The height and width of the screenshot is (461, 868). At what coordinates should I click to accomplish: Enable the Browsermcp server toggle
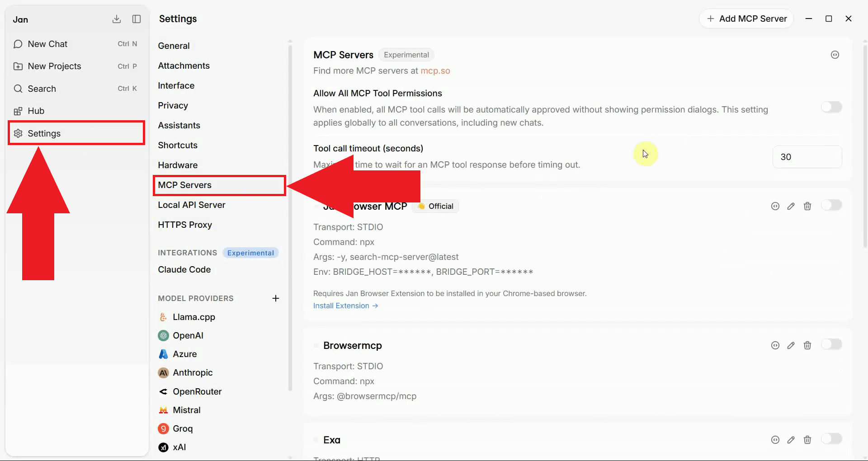tap(831, 344)
